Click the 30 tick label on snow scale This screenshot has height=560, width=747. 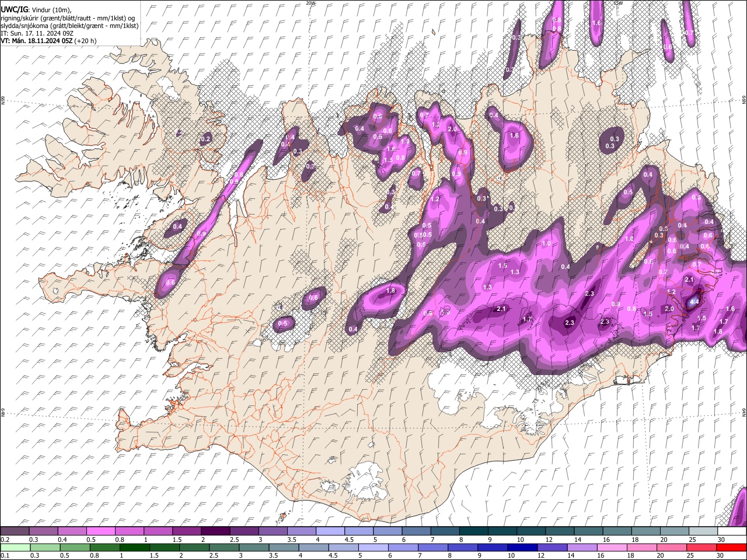(721, 540)
